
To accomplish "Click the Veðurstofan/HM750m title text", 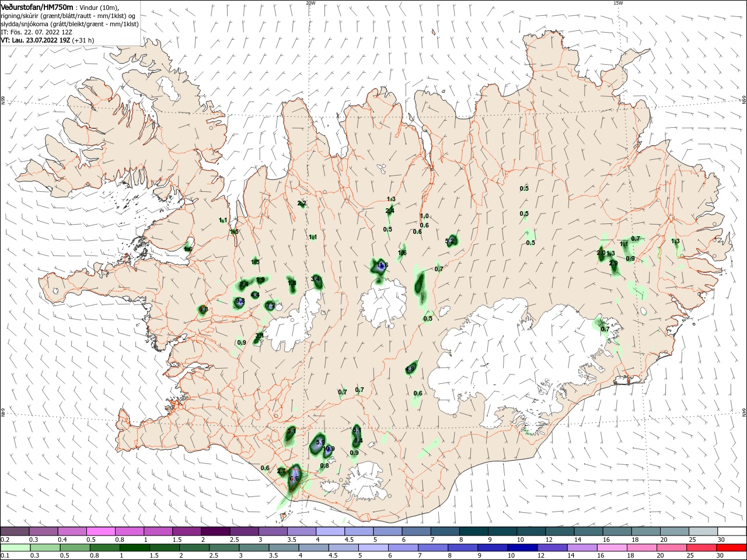I will point(37,6).
